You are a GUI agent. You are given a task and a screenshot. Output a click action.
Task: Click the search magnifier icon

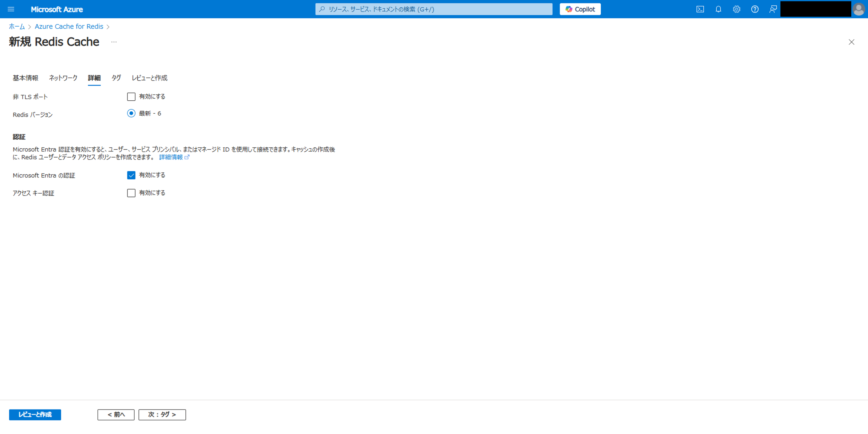click(x=322, y=9)
